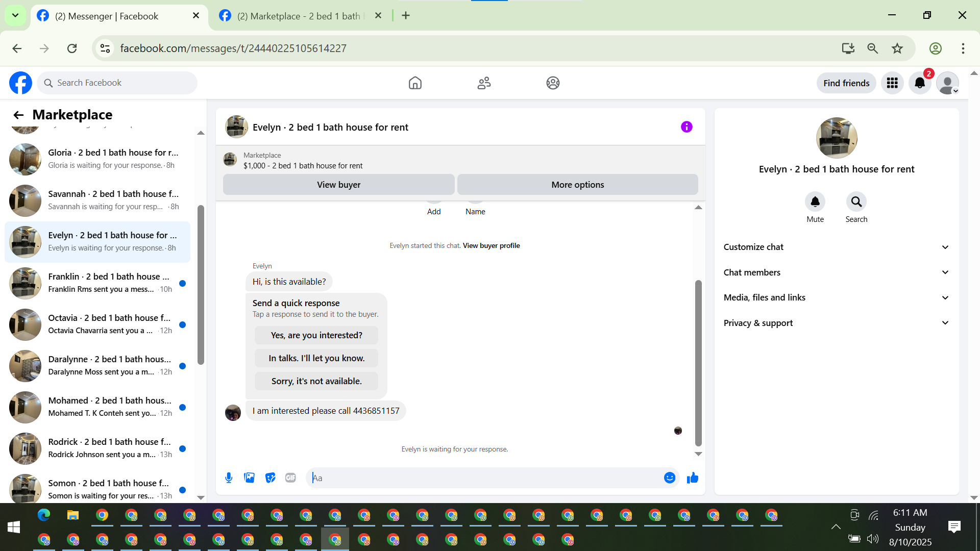
Task: Click the purple conversation info icon
Action: pyautogui.click(x=687, y=127)
